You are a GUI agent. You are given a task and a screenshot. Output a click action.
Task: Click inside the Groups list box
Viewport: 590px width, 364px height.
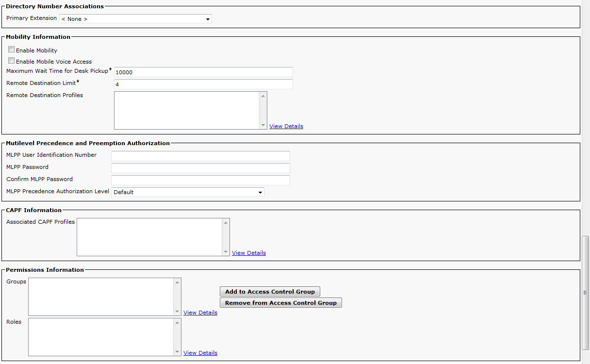pyautogui.click(x=101, y=297)
